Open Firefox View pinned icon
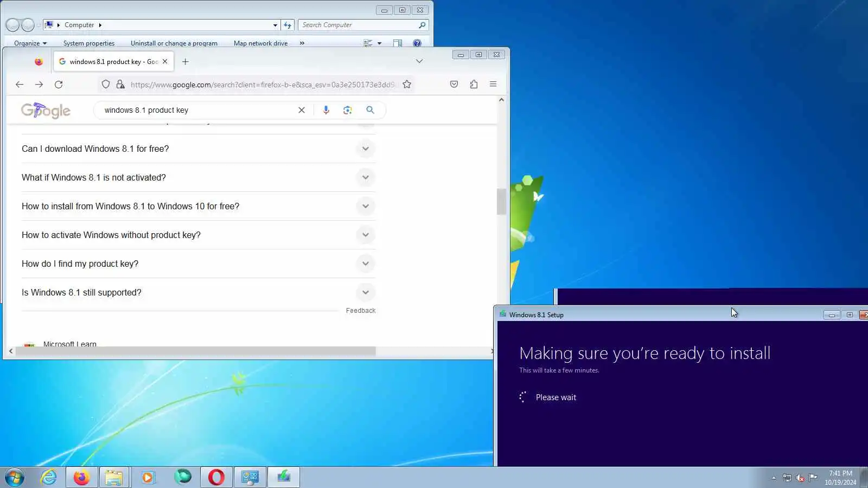Image resolution: width=868 pixels, height=488 pixels. pyautogui.click(x=39, y=62)
